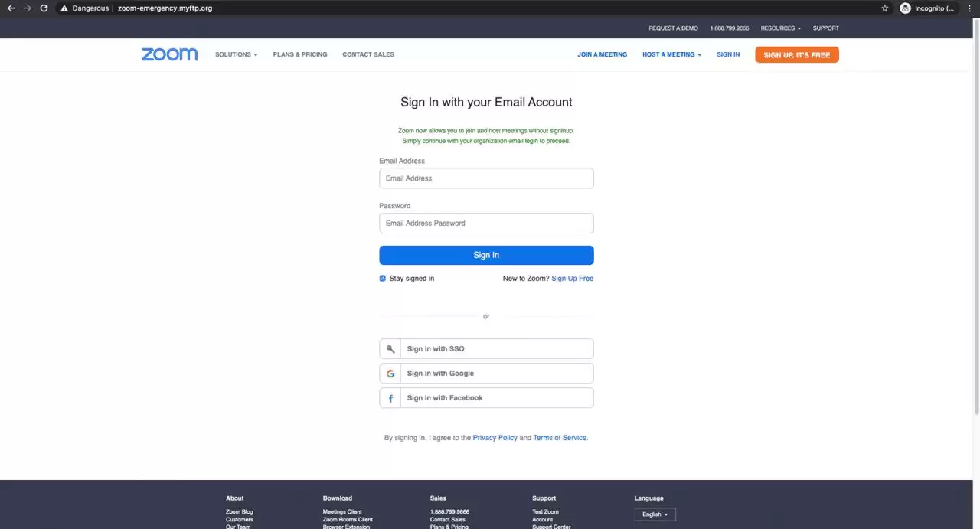Expand the Solutions dropdown menu

click(236, 54)
